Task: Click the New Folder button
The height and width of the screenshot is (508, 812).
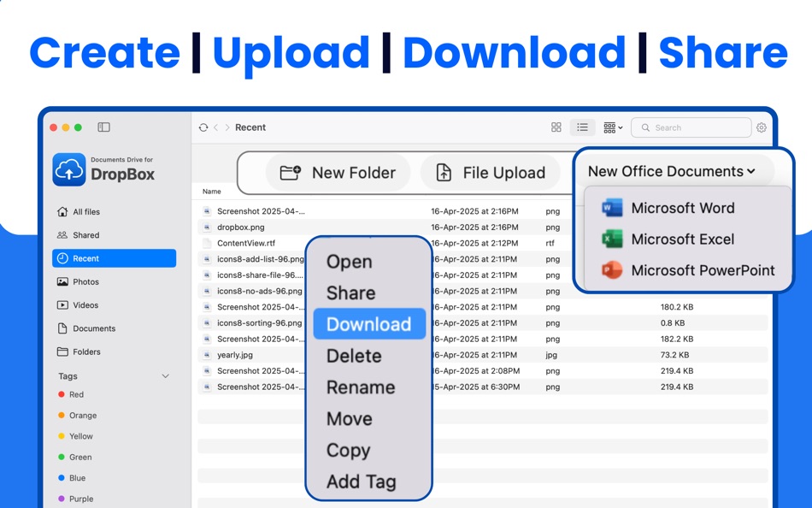Action: pyautogui.click(x=338, y=173)
